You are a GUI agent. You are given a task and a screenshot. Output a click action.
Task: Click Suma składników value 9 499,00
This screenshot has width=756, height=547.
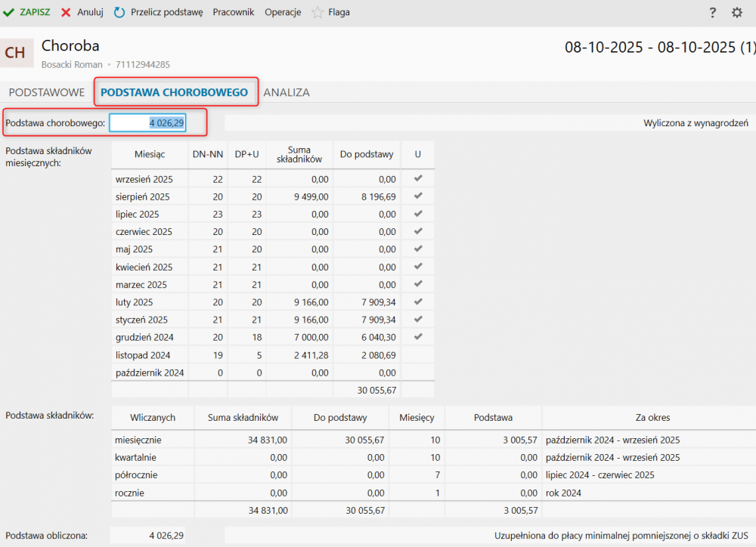(311, 196)
